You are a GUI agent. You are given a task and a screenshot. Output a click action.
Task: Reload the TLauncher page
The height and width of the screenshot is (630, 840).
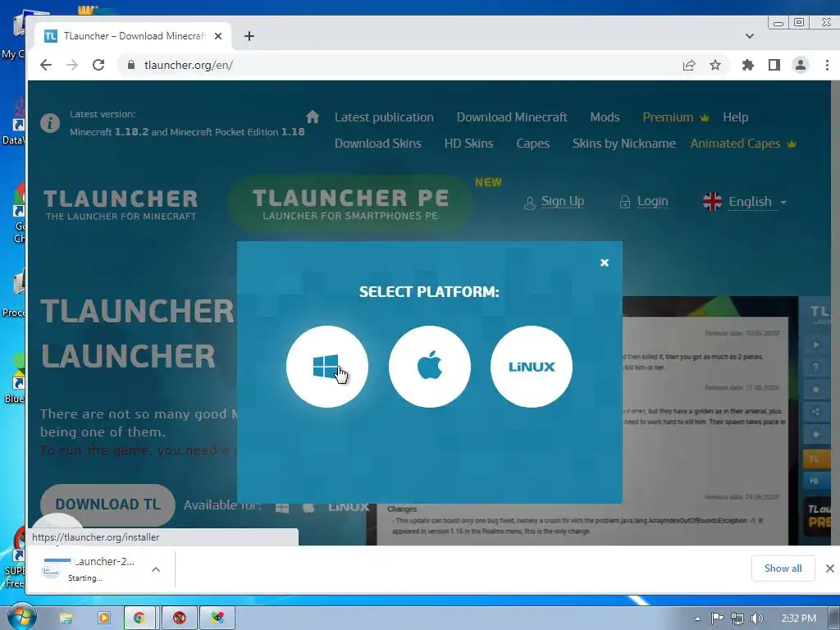point(98,65)
